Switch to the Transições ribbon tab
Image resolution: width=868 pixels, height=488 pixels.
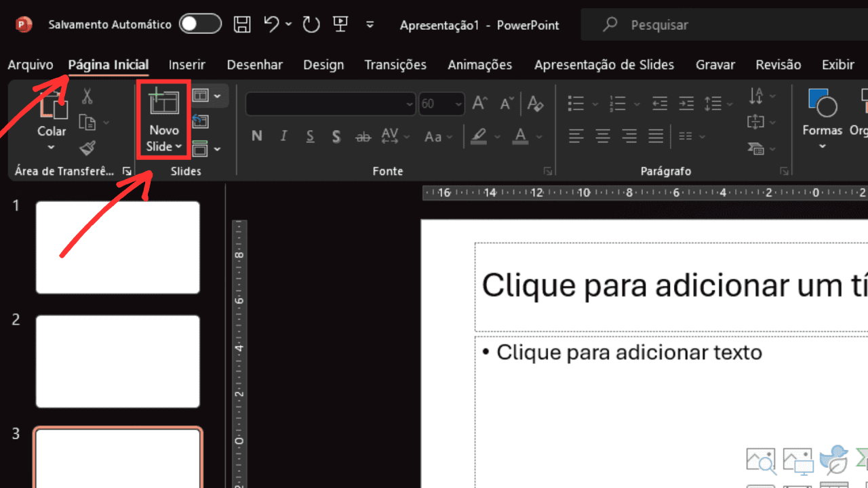[395, 64]
